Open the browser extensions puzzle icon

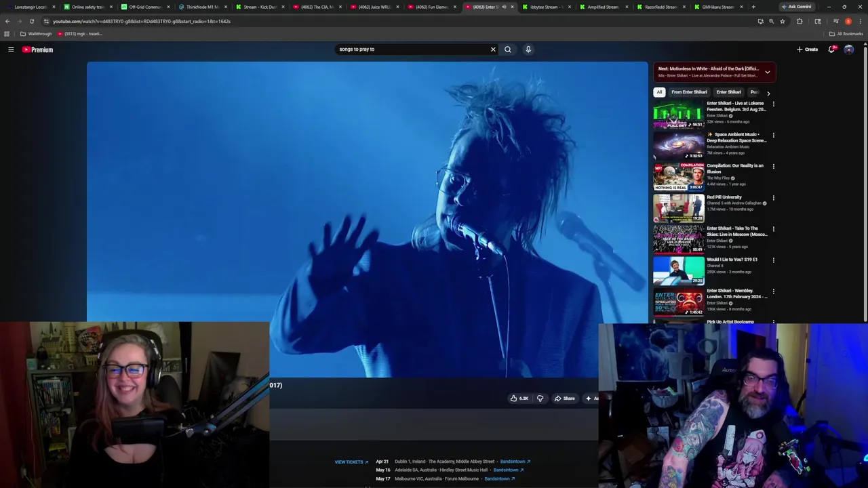tap(800, 21)
